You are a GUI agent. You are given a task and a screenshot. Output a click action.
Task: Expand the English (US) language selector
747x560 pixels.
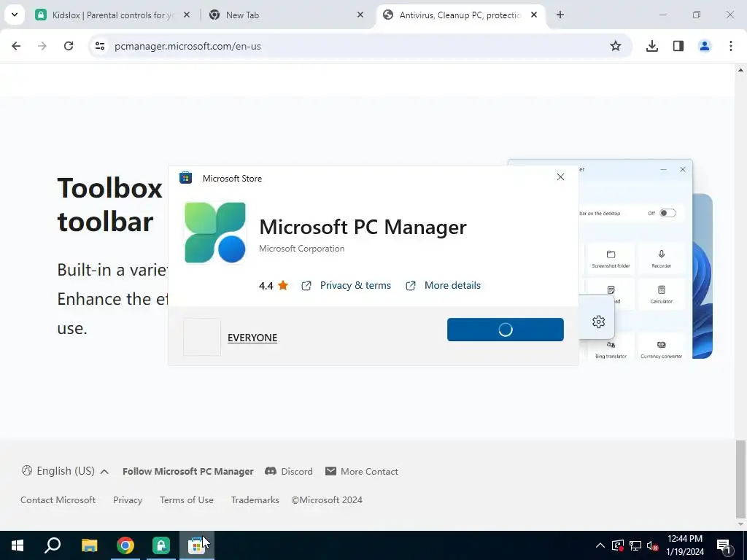coord(65,471)
